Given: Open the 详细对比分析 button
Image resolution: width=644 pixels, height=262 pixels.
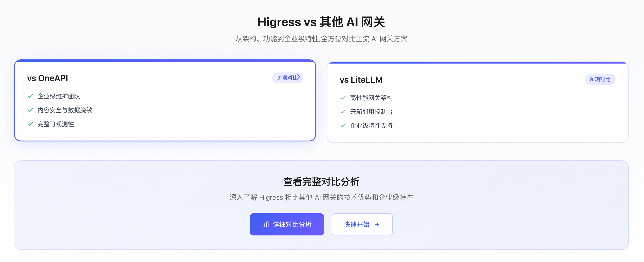Looking at the screenshot, I should tap(287, 224).
